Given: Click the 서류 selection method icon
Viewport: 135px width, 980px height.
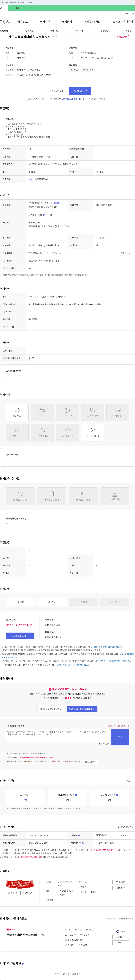Looking at the screenshot, I should [20, 602].
